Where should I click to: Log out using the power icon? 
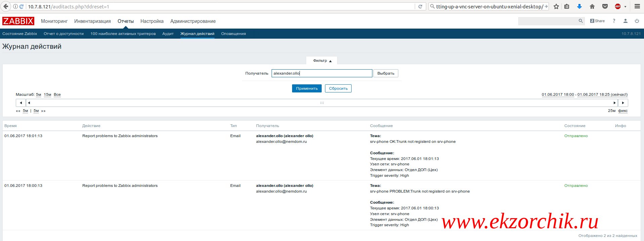(637, 21)
